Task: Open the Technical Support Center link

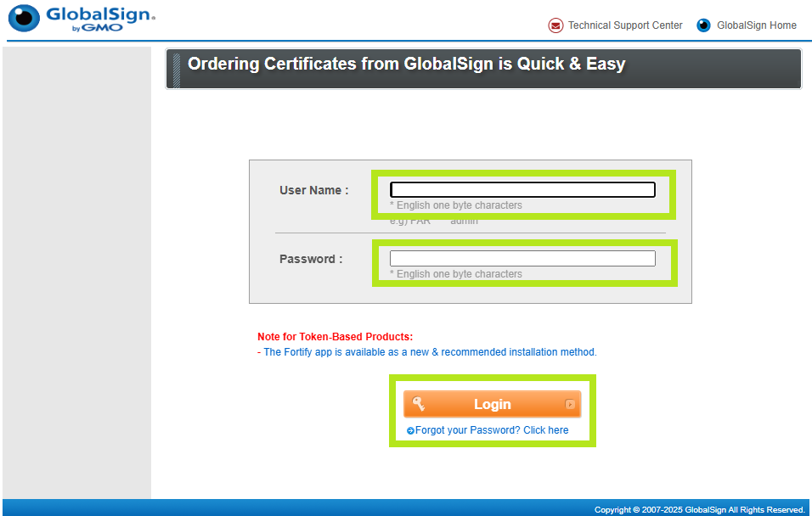Action: (625, 25)
